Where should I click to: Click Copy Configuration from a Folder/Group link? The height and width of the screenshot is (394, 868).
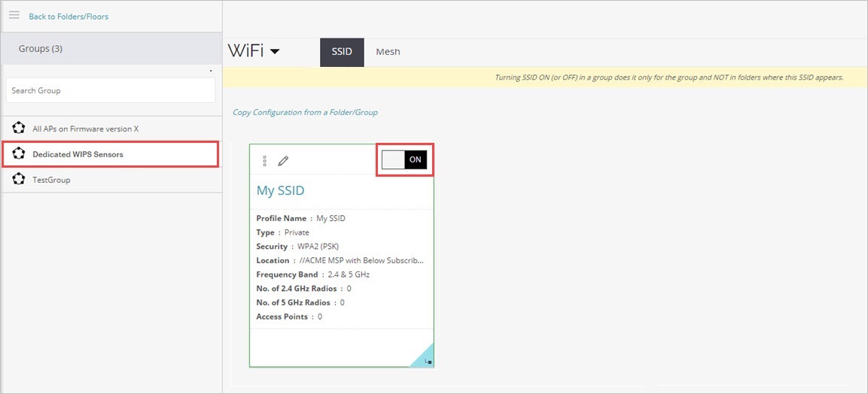tap(305, 112)
